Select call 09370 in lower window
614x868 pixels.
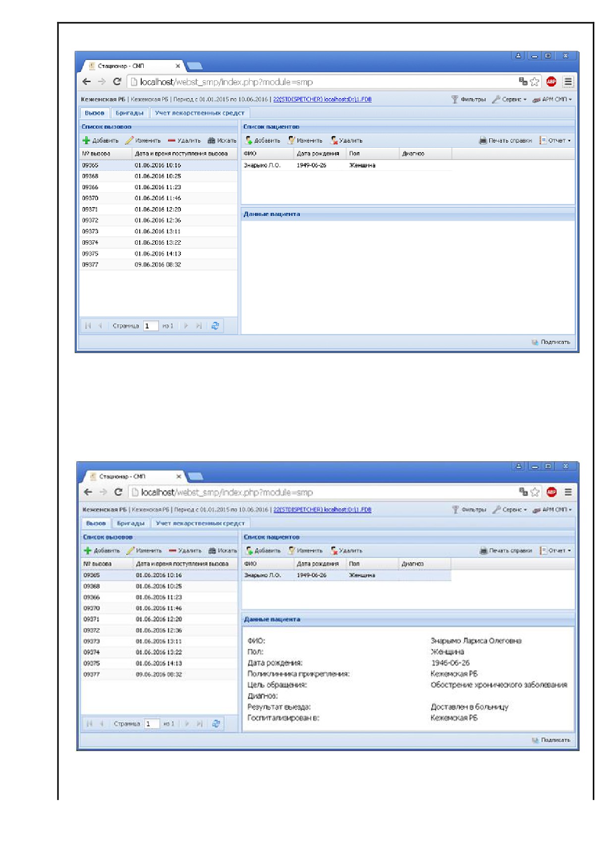click(159, 608)
